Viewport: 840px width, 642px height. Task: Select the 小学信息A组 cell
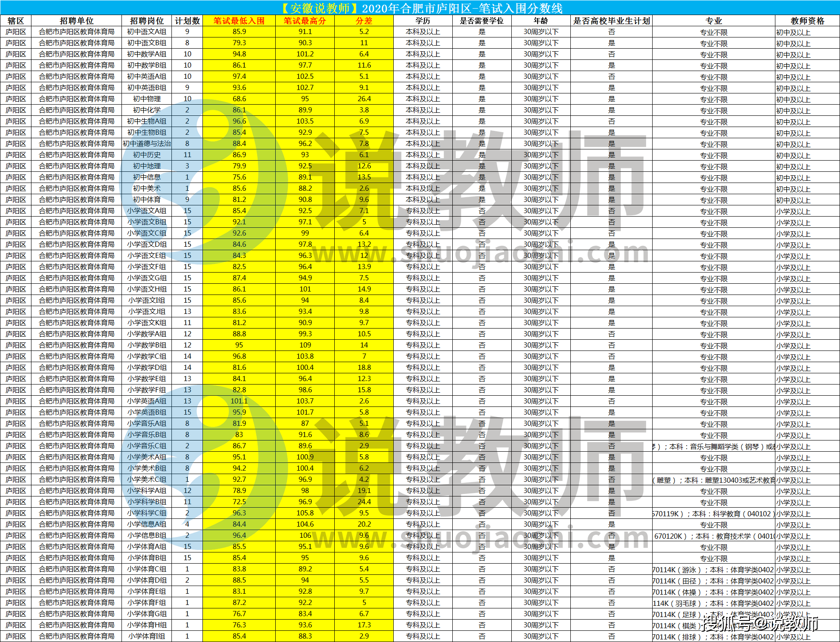146,524
